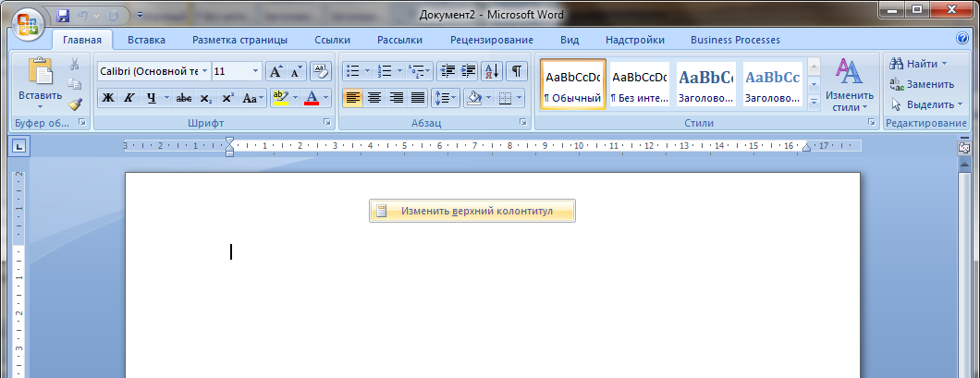Screen dimensions: 980x378
Task: Click the Format Painter brush icon
Action: pos(75,104)
